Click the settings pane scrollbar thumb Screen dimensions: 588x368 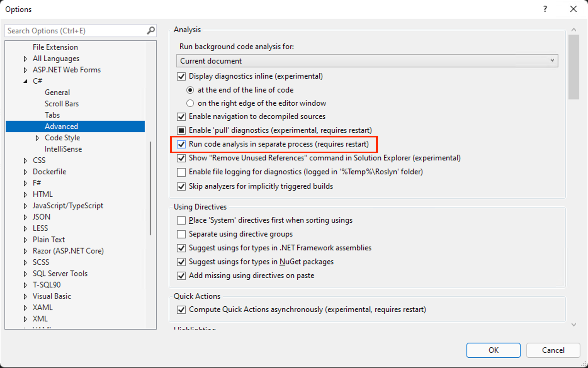point(574,67)
